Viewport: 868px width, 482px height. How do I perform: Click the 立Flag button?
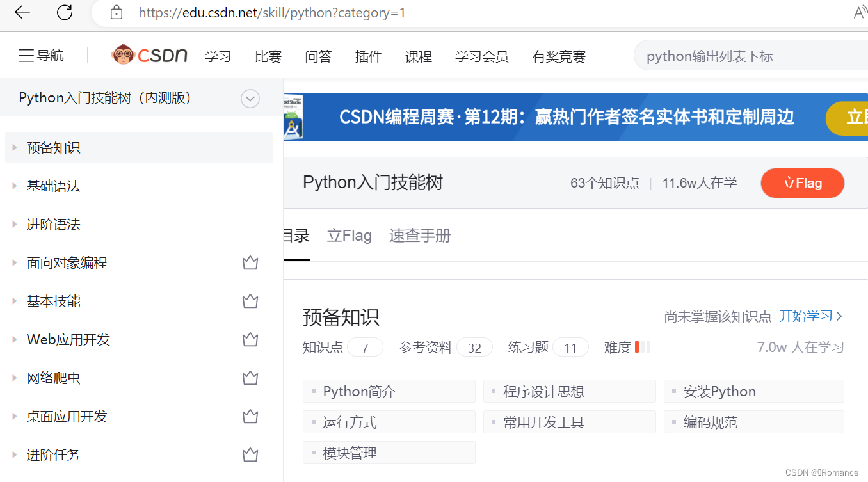[x=802, y=183]
